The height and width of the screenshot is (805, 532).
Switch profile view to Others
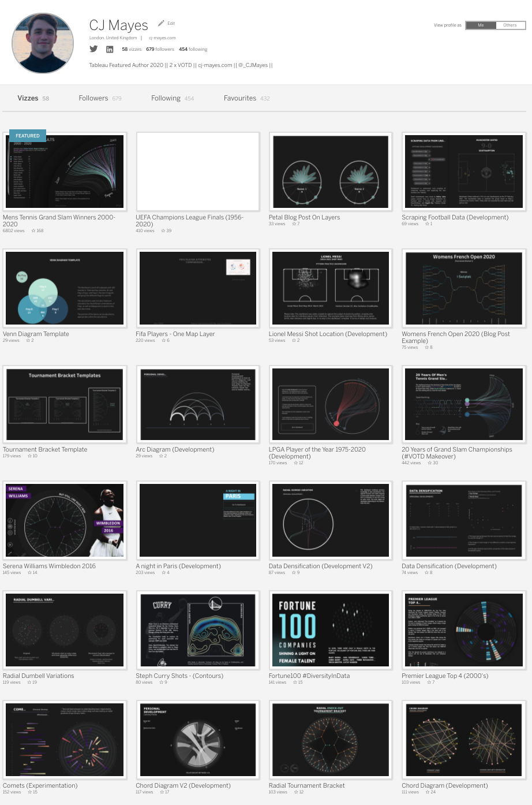[x=509, y=25]
